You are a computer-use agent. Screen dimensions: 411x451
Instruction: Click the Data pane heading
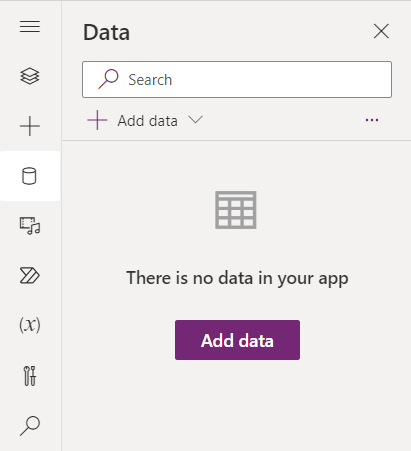[x=107, y=32]
